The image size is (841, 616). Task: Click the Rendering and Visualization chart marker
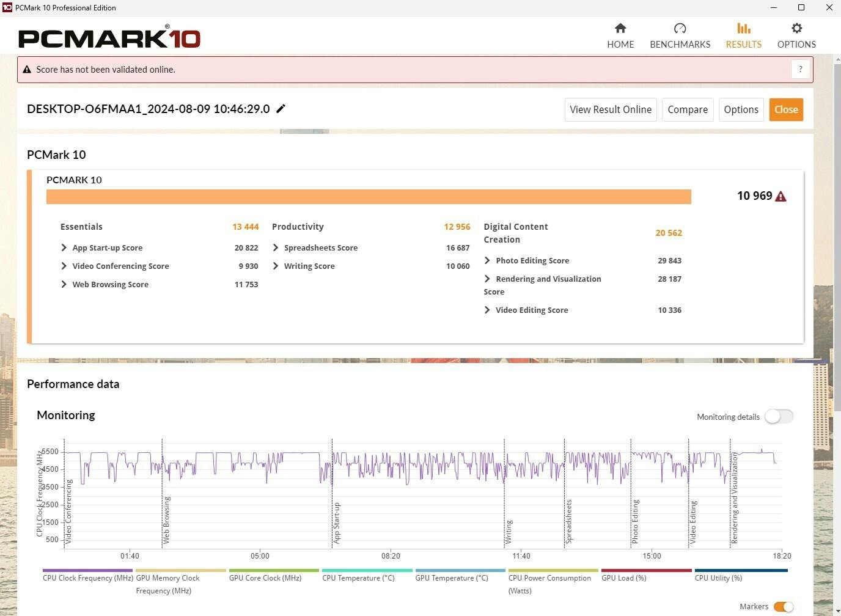coord(735,498)
